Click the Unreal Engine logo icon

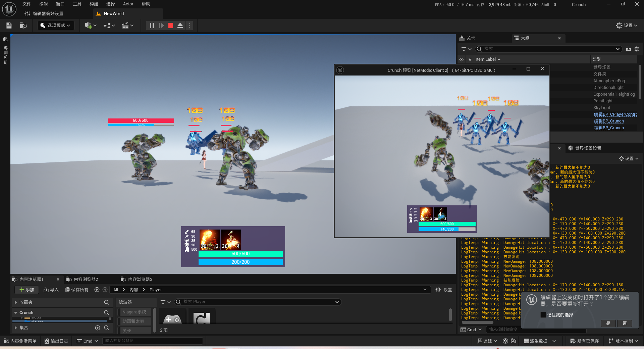(x=9, y=9)
